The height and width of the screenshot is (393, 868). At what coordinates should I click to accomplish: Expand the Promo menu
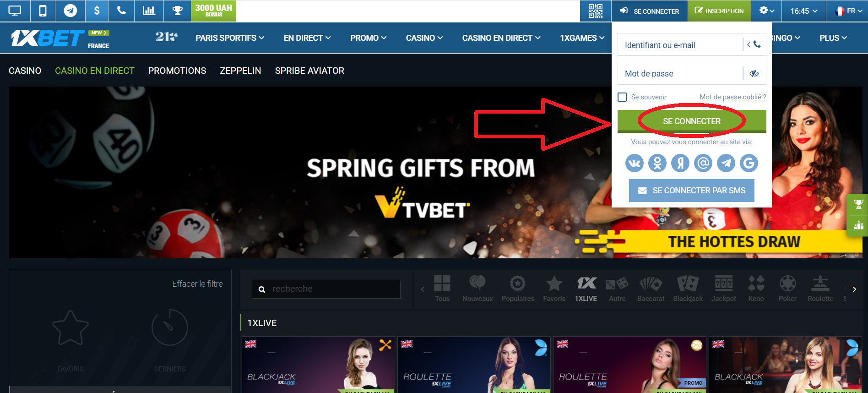click(369, 38)
